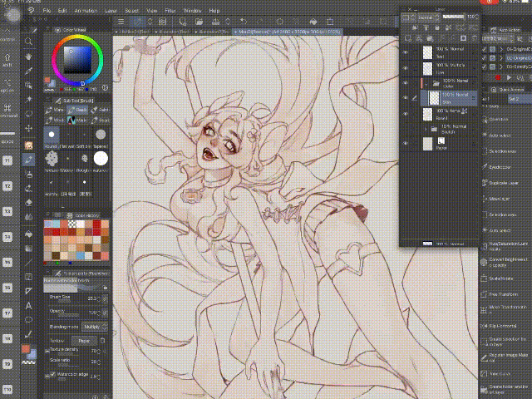
Task: Click the Fill bucket icon in command bar
Action: pos(313,22)
